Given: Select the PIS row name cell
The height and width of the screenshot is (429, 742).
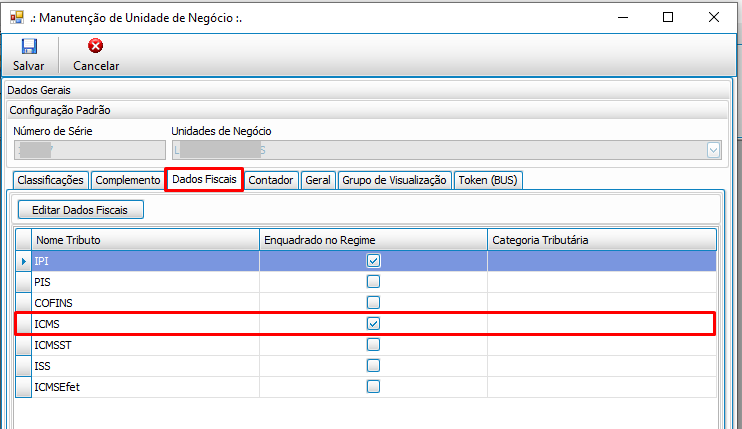Looking at the screenshot, I should pos(145,282).
